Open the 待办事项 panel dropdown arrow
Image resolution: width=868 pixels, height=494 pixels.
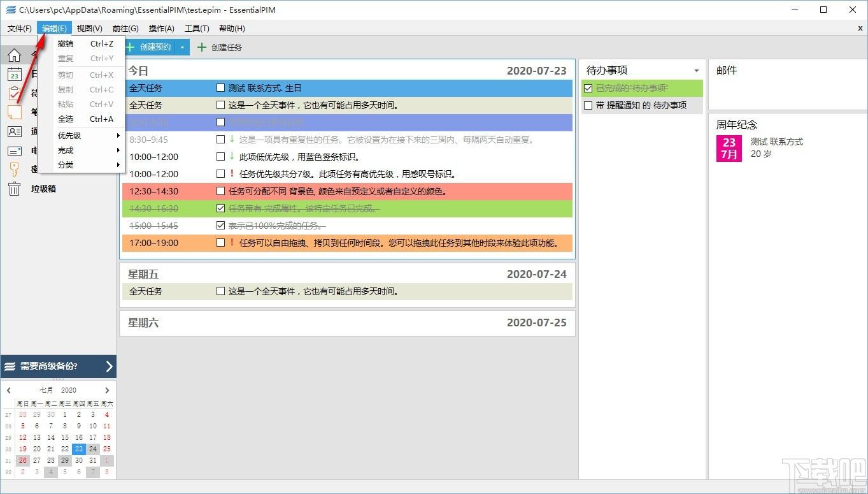coord(697,71)
